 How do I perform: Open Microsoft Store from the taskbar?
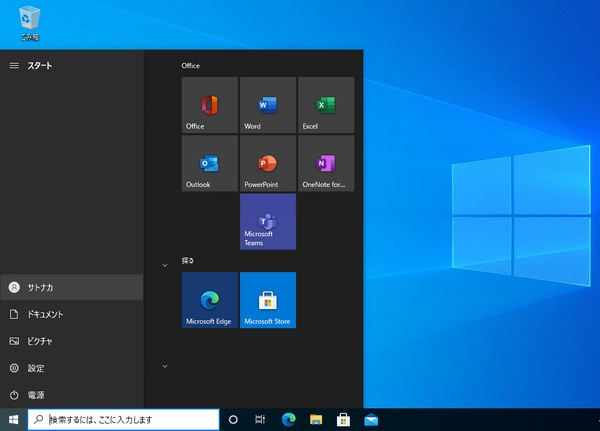click(x=343, y=420)
